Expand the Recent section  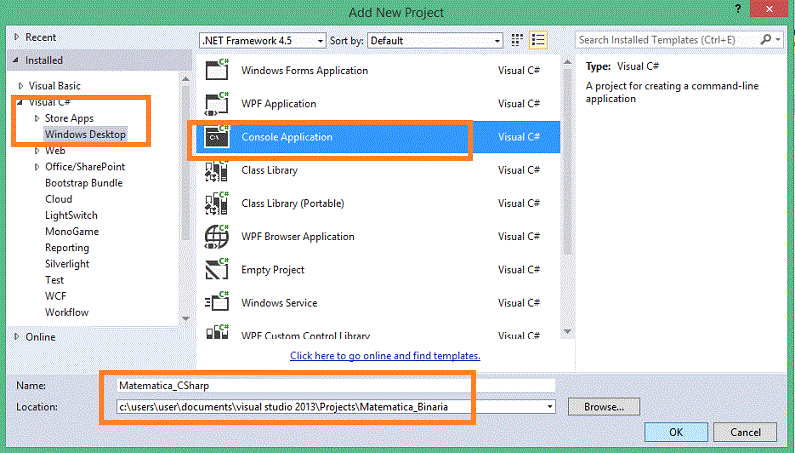pyautogui.click(x=17, y=37)
